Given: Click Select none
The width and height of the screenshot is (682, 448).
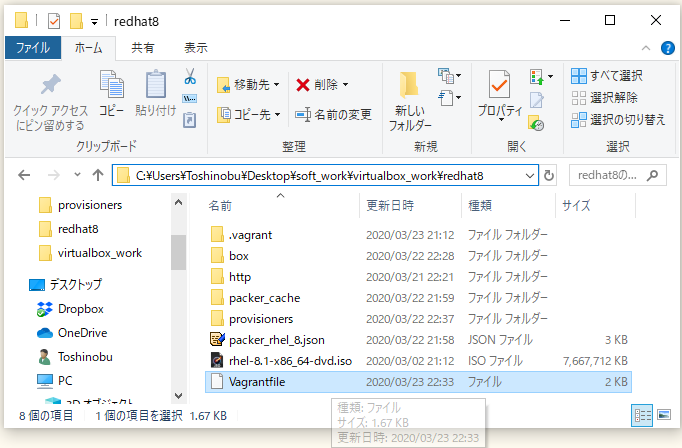Looking at the screenshot, I should [605, 97].
